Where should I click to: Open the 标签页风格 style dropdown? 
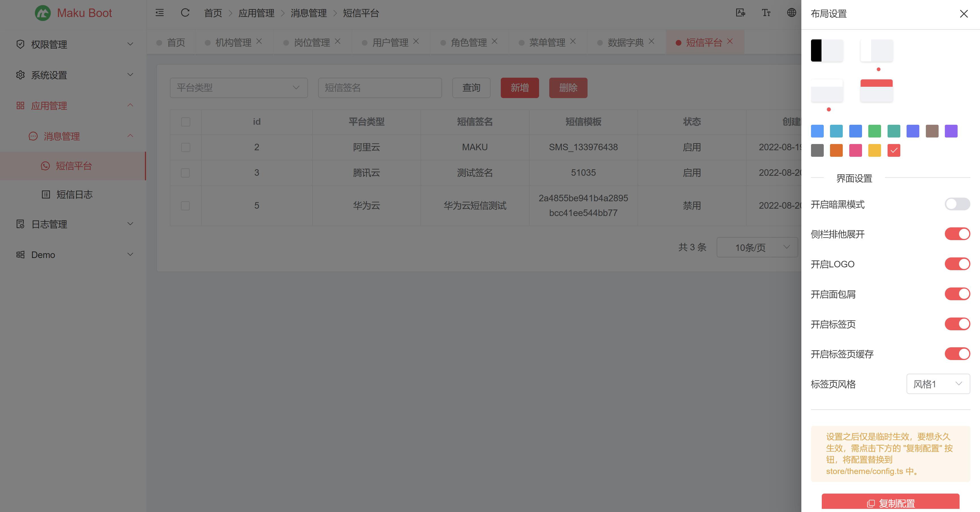point(937,384)
